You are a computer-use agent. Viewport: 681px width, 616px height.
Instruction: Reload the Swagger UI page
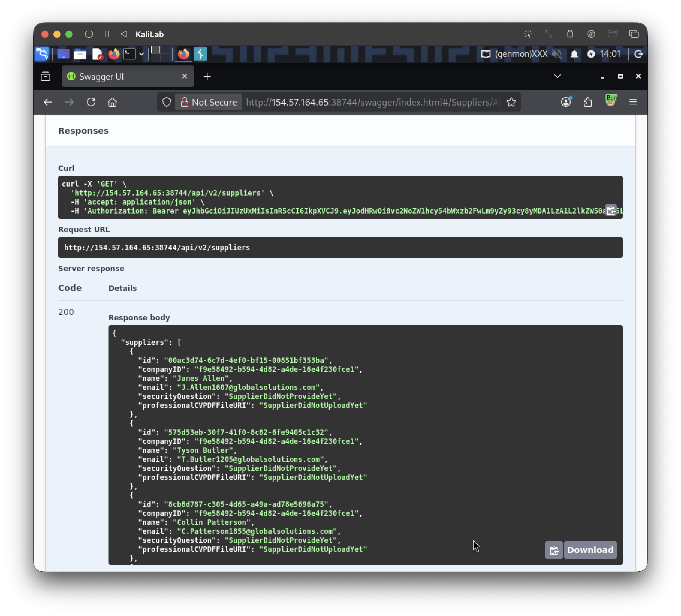91,102
